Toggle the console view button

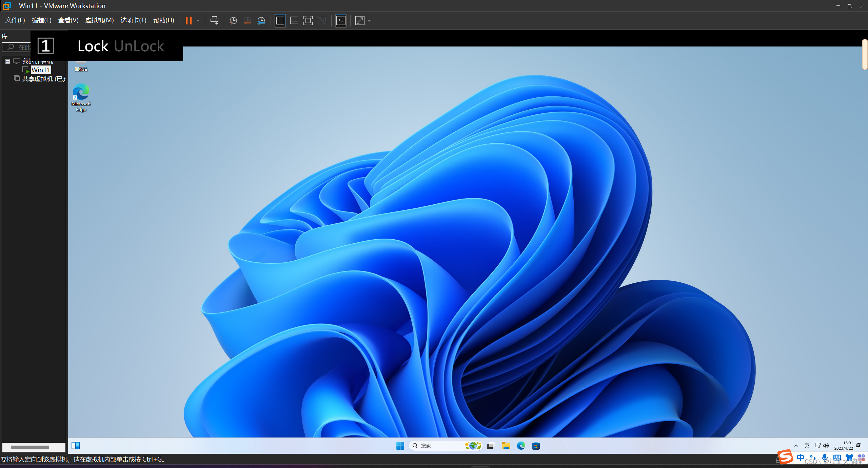click(341, 21)
